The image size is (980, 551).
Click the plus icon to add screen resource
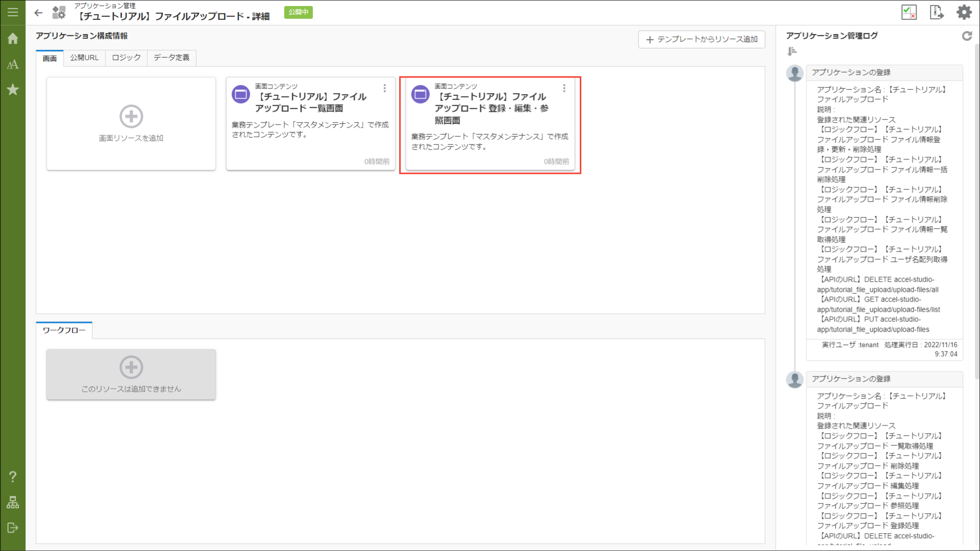(131, 116)
